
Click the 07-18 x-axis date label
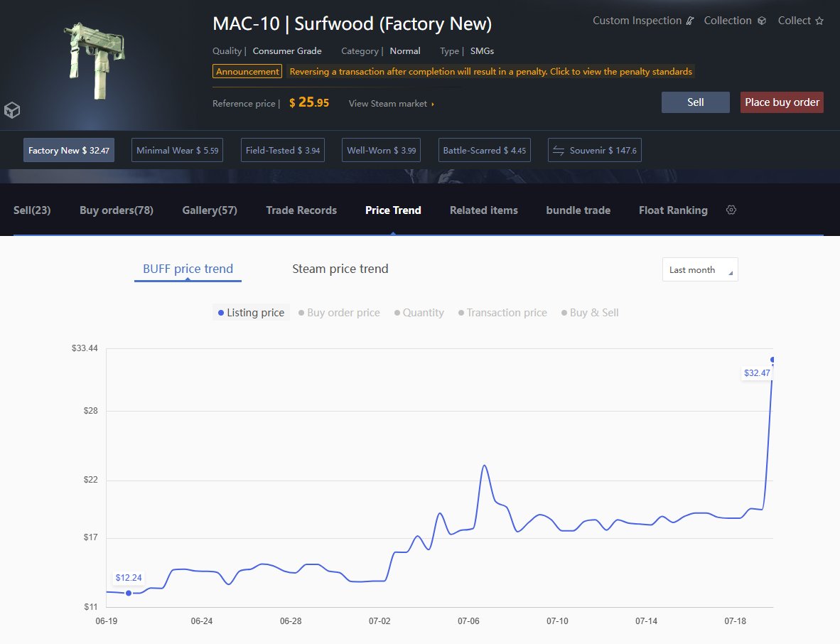[735, 621]
